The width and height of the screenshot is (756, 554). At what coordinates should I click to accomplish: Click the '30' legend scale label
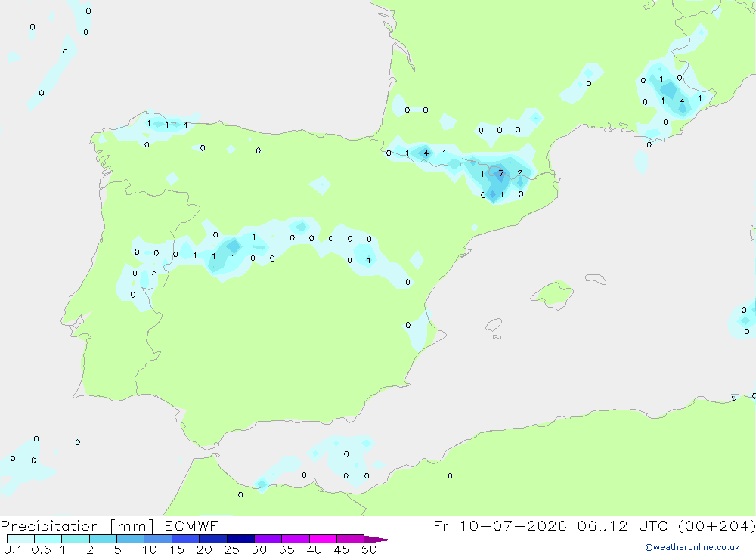[259, 549]
